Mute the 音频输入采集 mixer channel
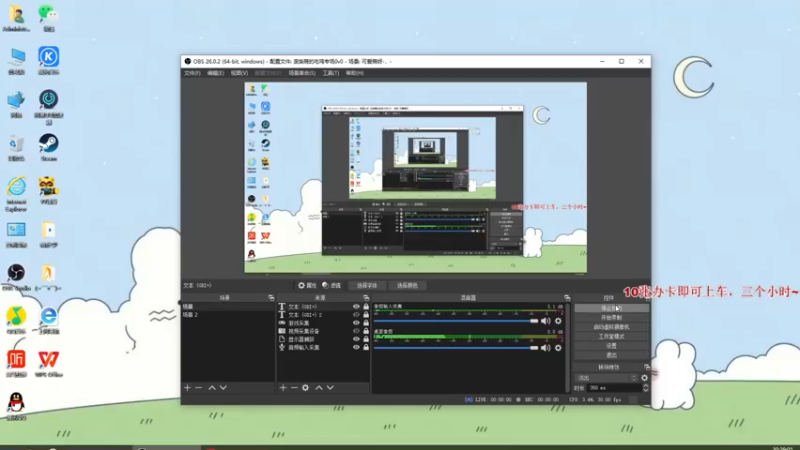The image size is (800, 450). [545, 321]
